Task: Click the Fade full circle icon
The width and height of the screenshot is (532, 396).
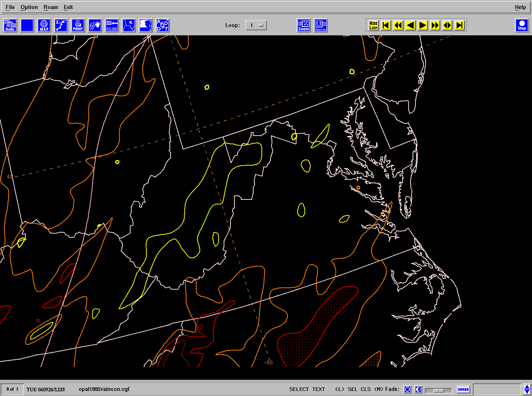Action: coord(407,390)
